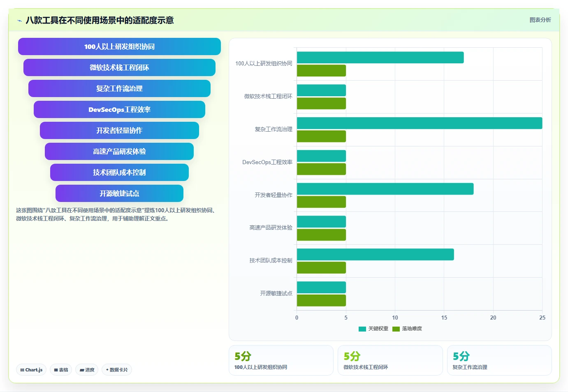
Task: Click the green bar for 微软技术栈工程闭环
Action: (321, 103)
